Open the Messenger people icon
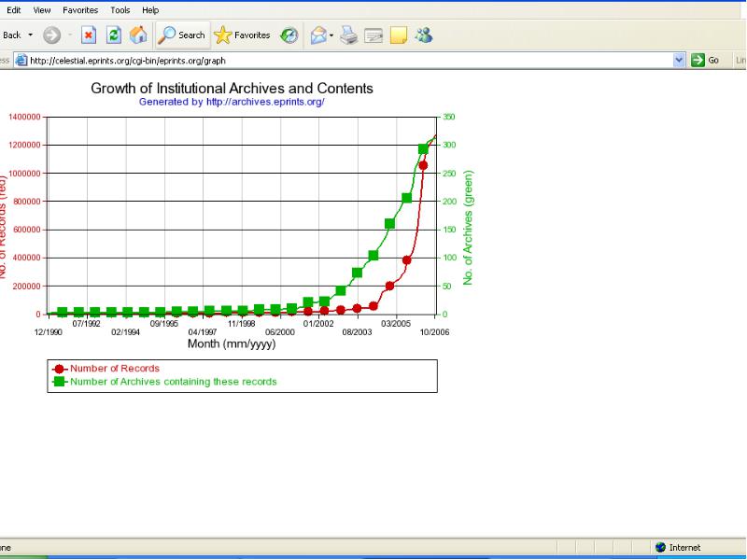 424,35
